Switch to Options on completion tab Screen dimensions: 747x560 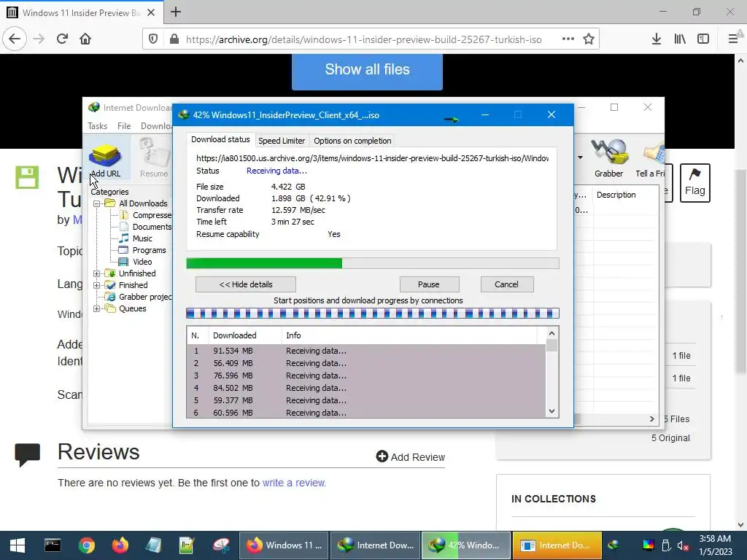pos(352,141)
